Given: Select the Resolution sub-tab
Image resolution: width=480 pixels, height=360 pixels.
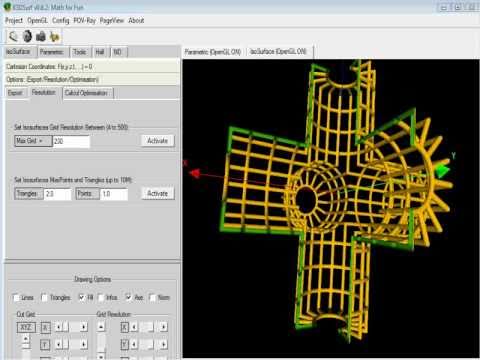Looking at the screenshot, I should pos(44,92).
